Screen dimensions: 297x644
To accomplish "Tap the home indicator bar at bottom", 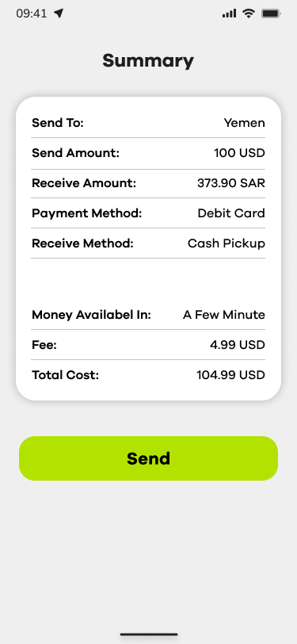I will click(x=149, y=634).
